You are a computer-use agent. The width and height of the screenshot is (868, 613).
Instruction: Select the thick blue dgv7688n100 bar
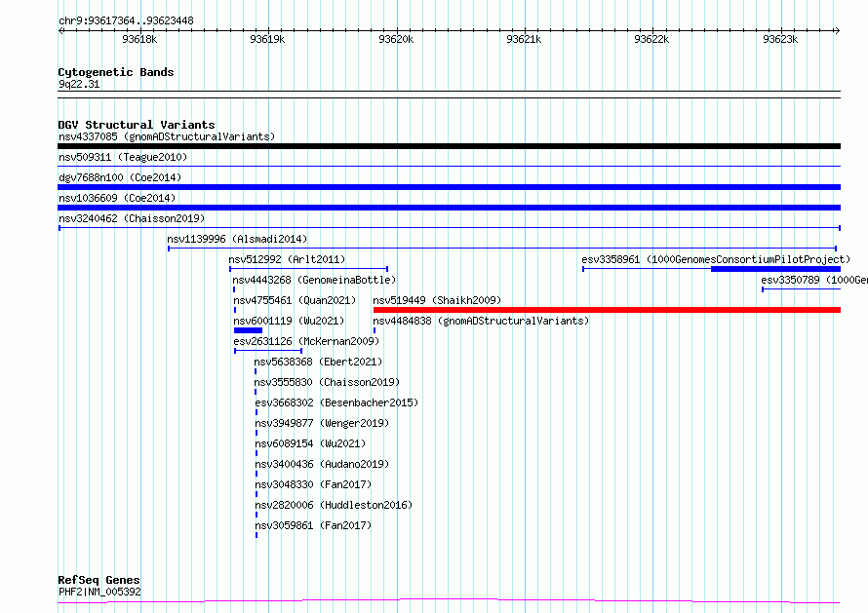click(449, 187)
